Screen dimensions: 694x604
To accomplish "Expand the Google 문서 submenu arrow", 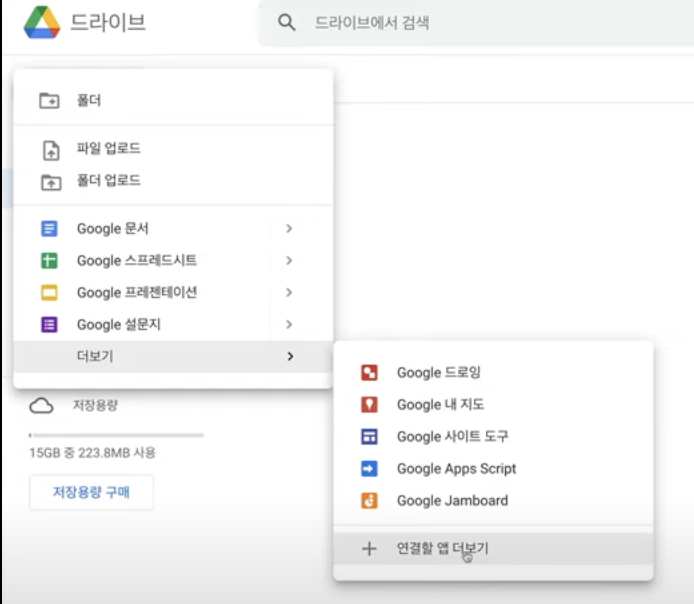I will [289, 229].
